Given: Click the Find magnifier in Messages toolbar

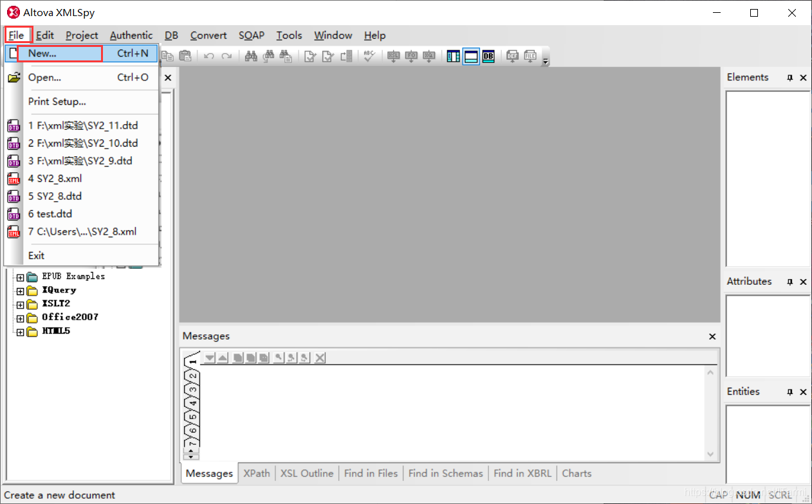Looking at the screenshot, I should [279, 358].
